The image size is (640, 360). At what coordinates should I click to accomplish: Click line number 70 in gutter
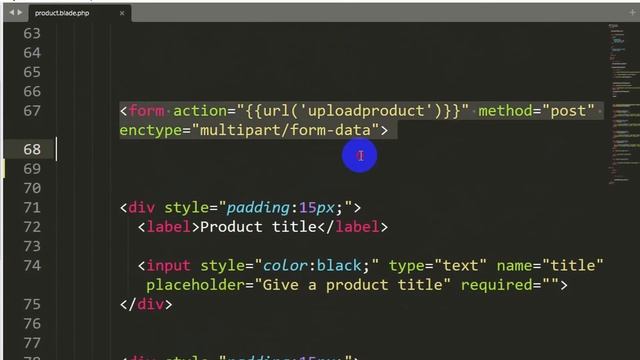[32, 188]
